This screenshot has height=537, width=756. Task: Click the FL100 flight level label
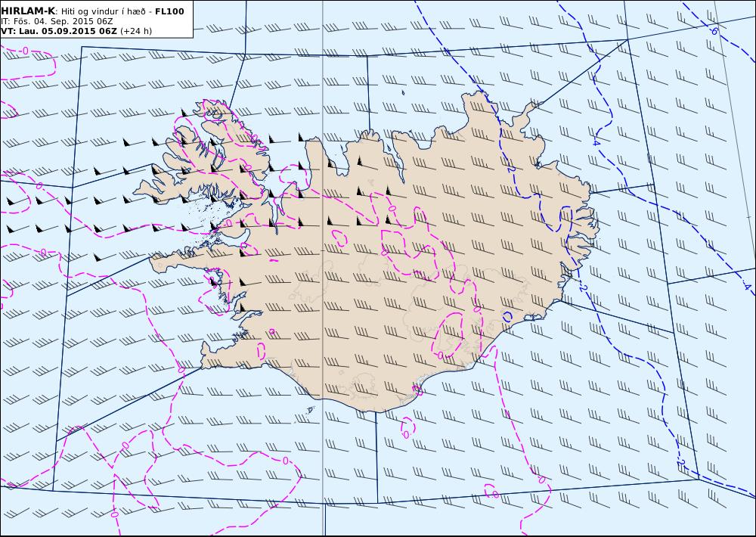point(169,11)
